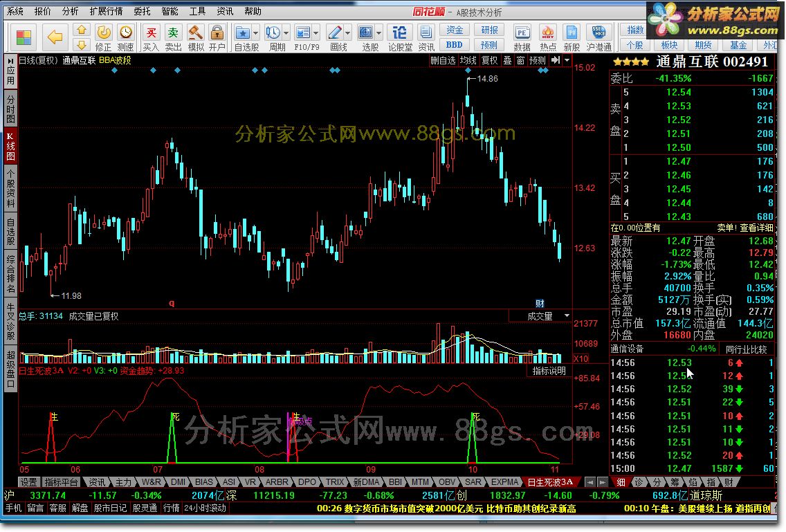Screen dimensions: 786x532
Task: Open the F10/F9 company info icon
Action: (x=303, y=33)
